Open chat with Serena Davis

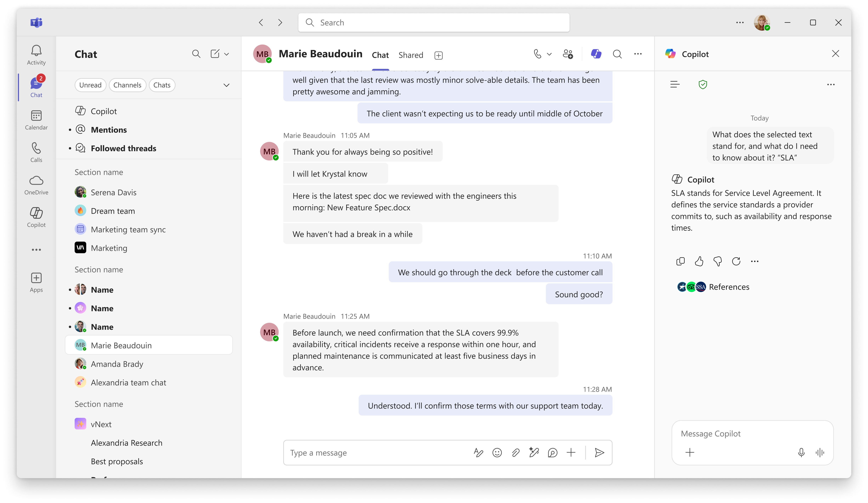149,193
